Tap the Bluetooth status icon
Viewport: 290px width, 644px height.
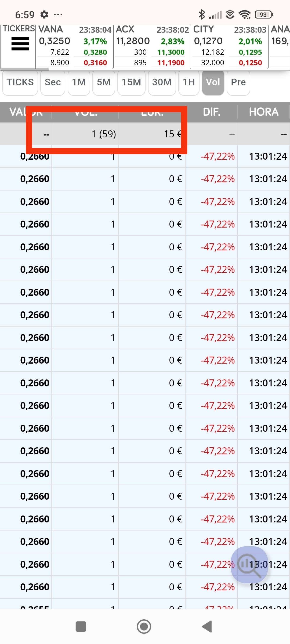click(202, 14)
